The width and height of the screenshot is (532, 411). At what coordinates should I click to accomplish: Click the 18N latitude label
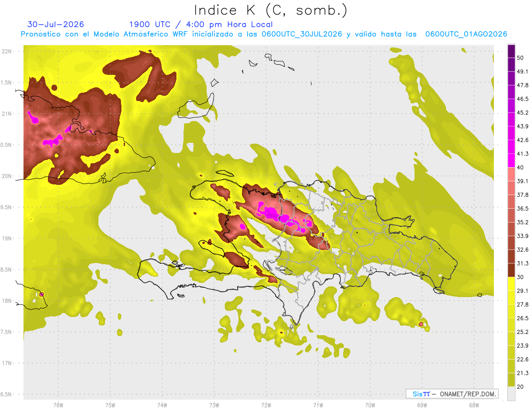(x=7, y=301)
